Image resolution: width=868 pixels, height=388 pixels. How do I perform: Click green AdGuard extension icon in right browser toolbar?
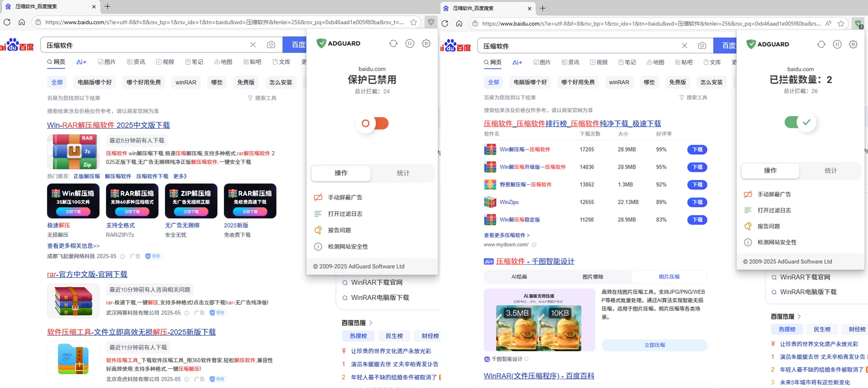point(858,24)
